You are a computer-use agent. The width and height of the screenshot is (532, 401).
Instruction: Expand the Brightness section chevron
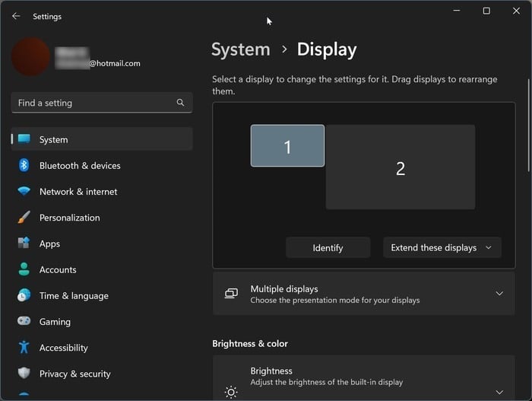(x=499, y=392)
